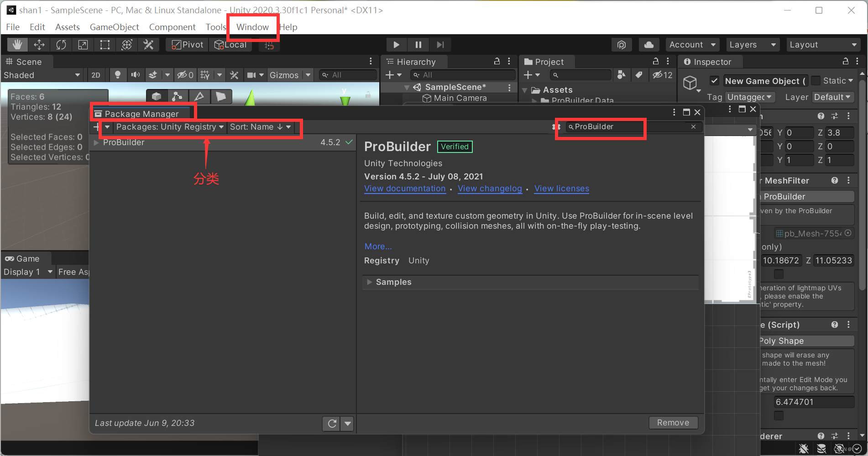Open the Window menu
This screenshot has width=868, height=456.
click(x=252, y=27)
